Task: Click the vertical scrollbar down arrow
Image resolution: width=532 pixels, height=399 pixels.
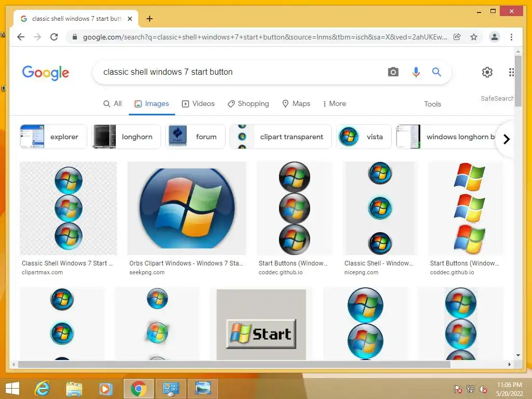Action: 518,355
